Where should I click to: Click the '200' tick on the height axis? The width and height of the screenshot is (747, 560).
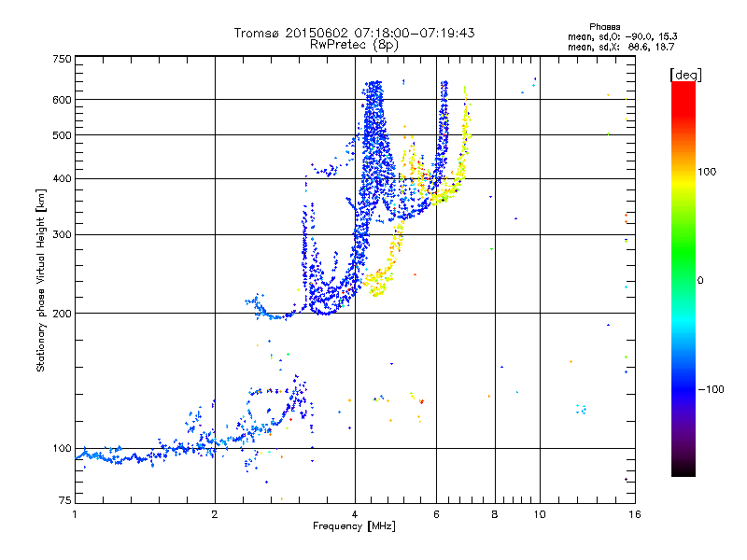(x=62, y=314)
